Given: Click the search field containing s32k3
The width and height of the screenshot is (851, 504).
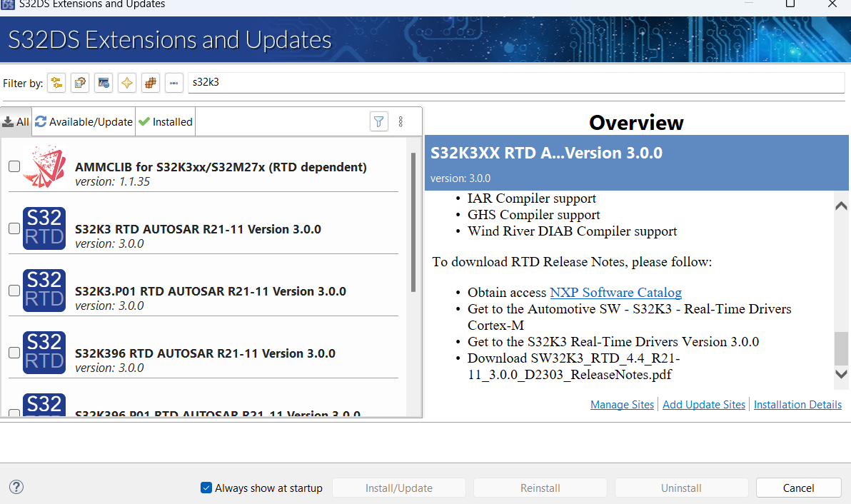Looking at the screenshot, I should coord(516,83).
